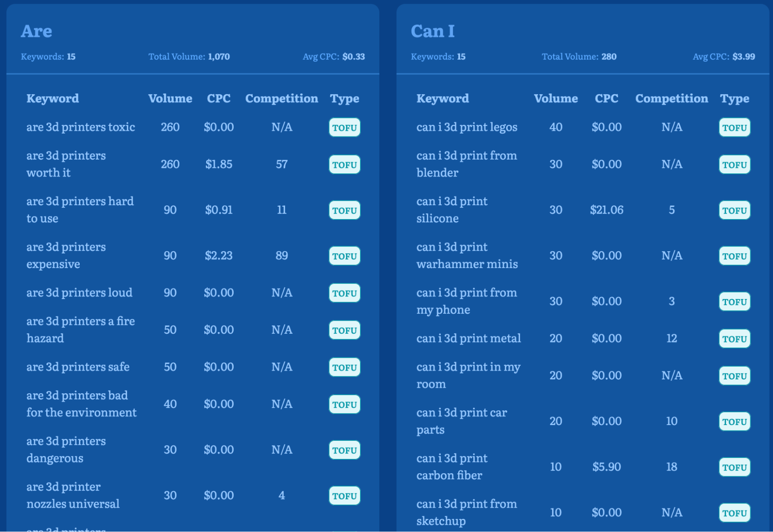The image size is (773, 532).
Task: Click competition value 18 in Can I table
Action: click(672, 466)
